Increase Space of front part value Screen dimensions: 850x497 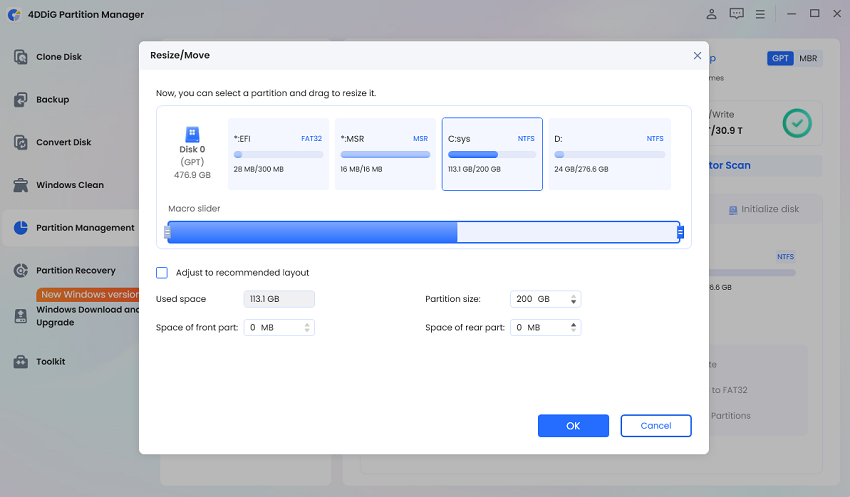[x=307, y=325]
